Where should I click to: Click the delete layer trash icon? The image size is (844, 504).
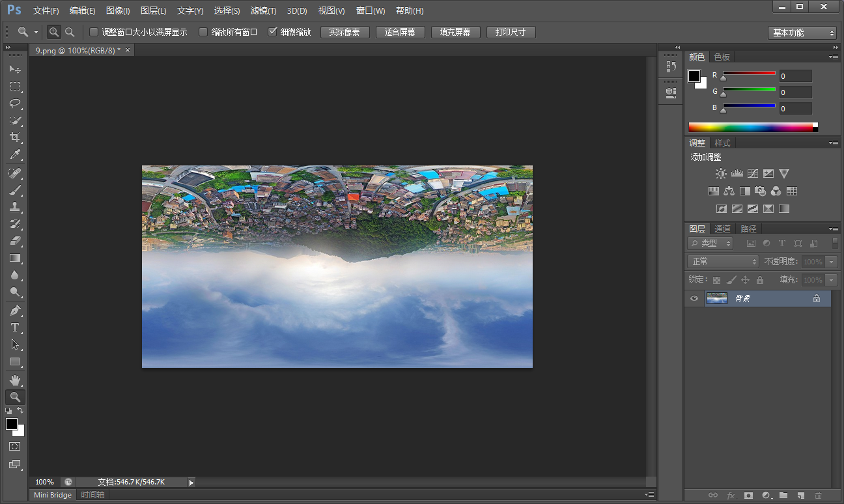819,496
